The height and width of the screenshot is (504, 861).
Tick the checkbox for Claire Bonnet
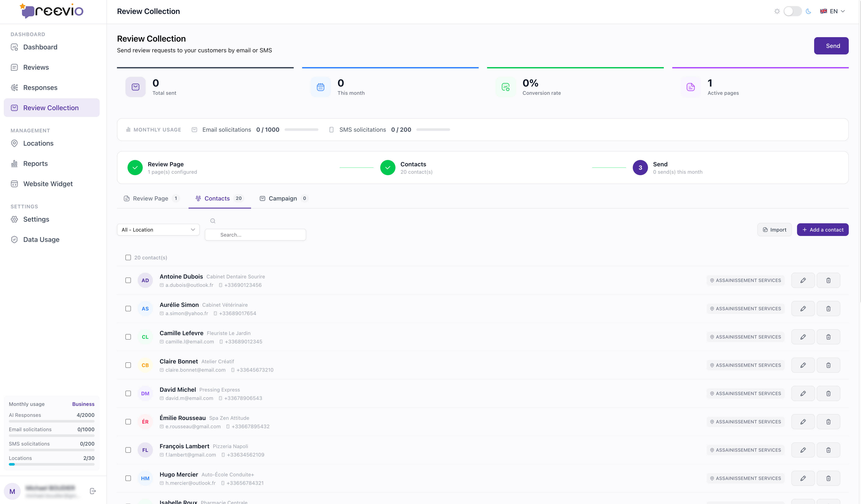tap(128, 365)
